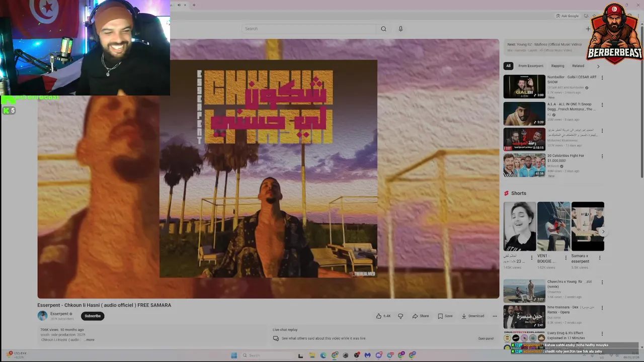Viewport: 644px width, 362px height.
Task: Open options menu for 30 Celebrities video
Action: coord(602,156)
